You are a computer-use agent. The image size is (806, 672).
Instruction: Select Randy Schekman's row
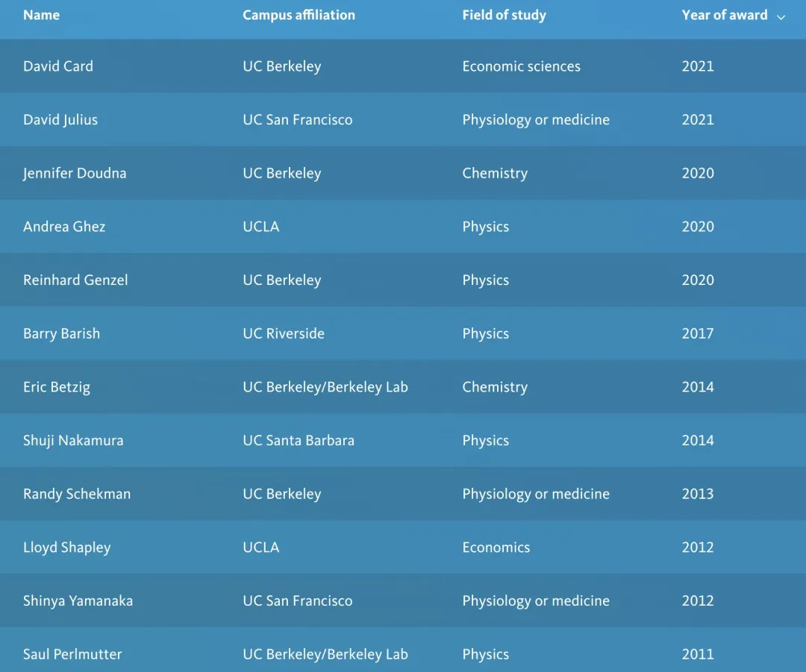click(x=77, y=494)
